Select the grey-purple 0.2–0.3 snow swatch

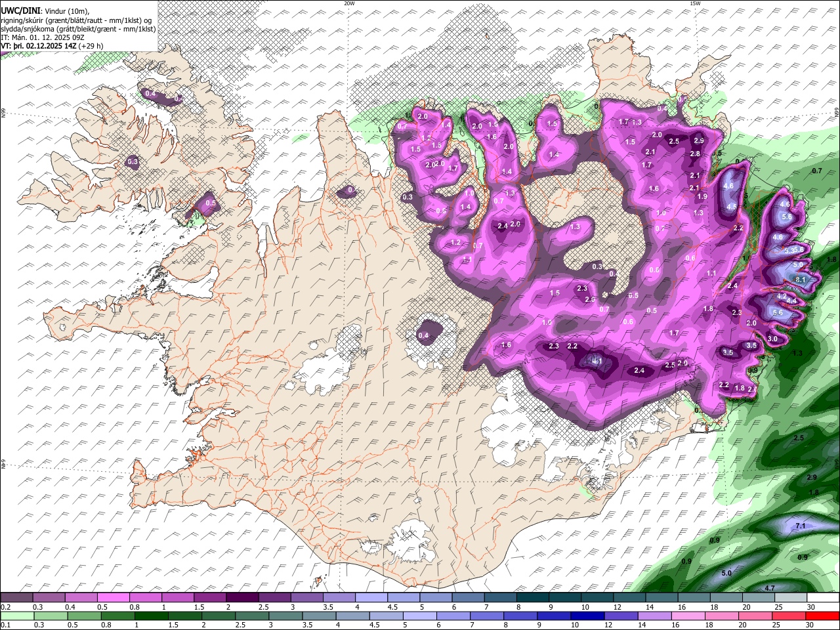(x=16, y=597)
